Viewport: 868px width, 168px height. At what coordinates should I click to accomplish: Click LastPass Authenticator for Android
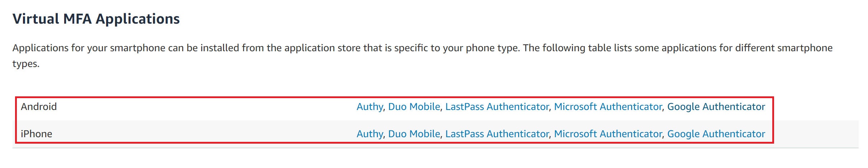pos(497,107)
